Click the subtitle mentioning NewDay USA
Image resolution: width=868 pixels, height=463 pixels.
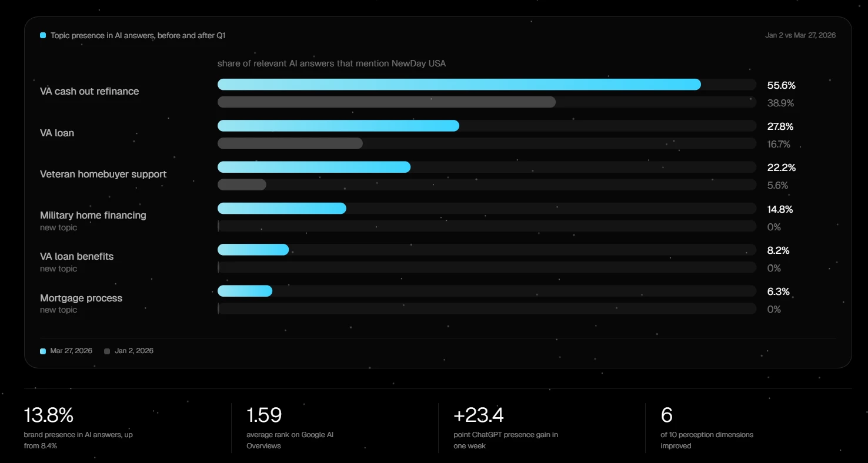332,63
